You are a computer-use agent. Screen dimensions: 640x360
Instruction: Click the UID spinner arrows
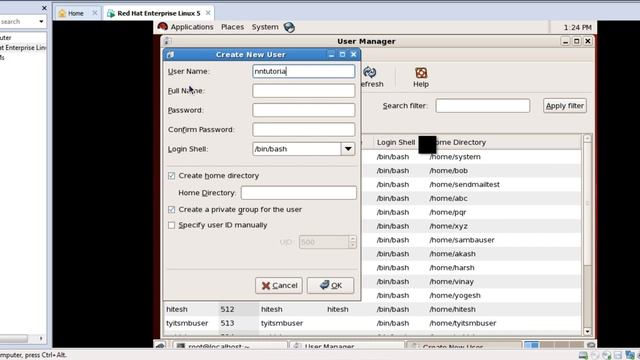pyautogui.click(x=353, y=242)
